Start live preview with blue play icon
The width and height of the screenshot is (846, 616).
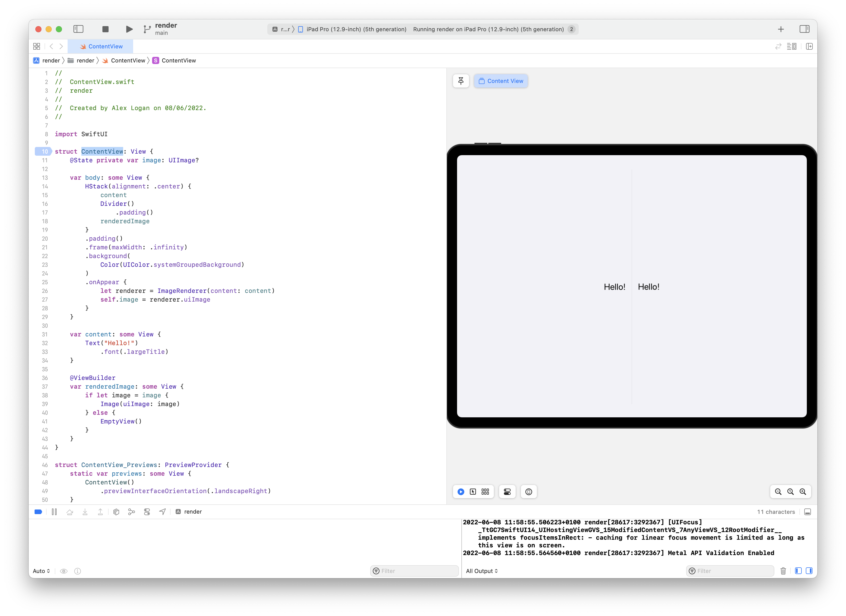[461, 492]
